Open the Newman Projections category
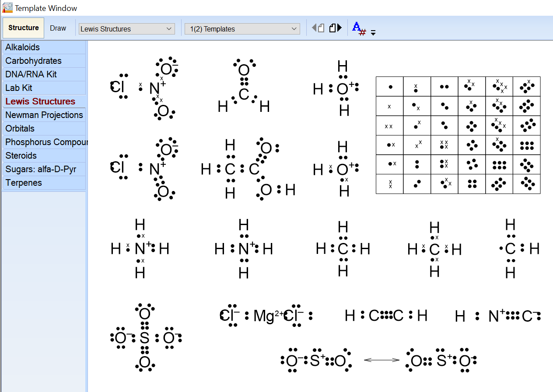This screenshot has height=392, width=553. (x=44, y=115)
